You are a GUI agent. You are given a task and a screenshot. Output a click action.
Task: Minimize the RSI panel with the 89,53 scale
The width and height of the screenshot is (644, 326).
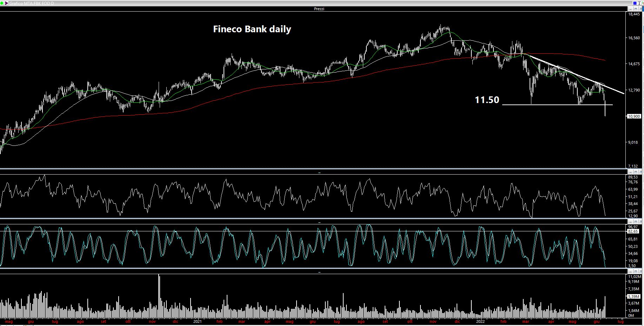click(630, 172)
